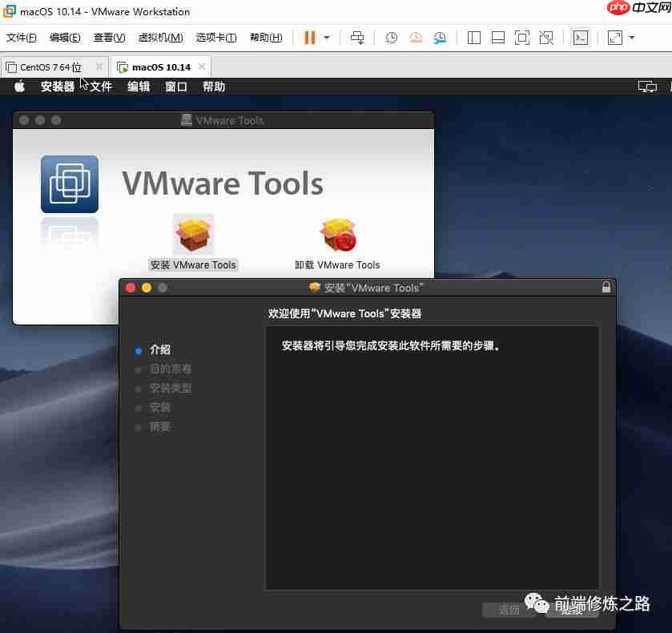Enter full screen mode icon

521,38
